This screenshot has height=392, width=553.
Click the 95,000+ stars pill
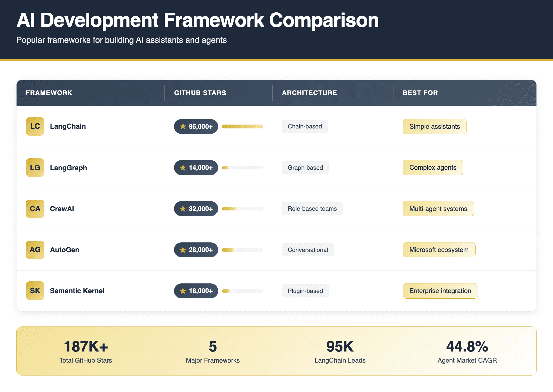(x=196, y=126)
